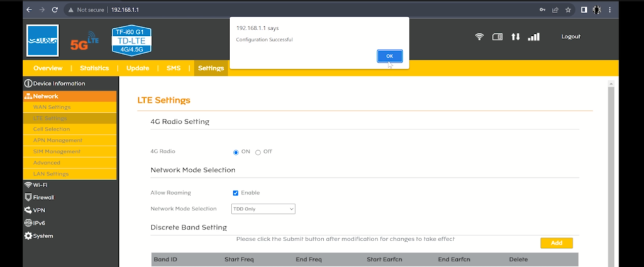This screenshot has height=267, width=644.
Task: Click the Wi-Fi status icon in header
Action: [479, 37]
